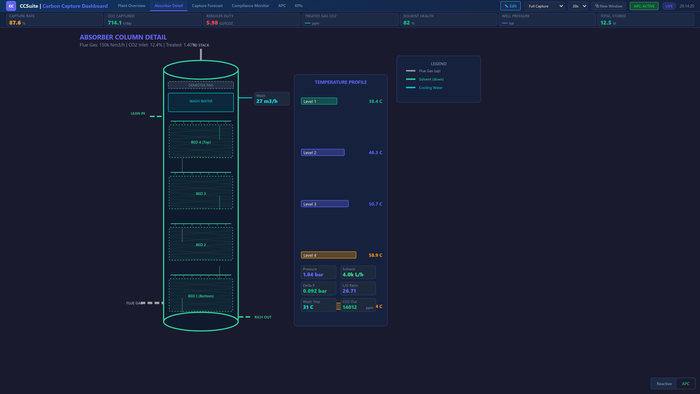Click the Treated Gas CO2 card
The image size is (700, 394).
[x=350, y=20]
